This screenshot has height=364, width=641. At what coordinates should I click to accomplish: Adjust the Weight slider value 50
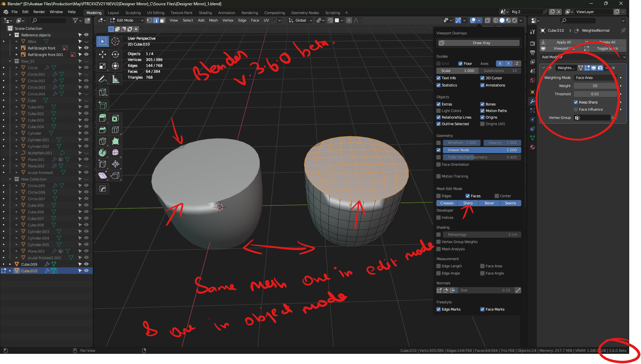pyautogui.click(x=595, y=86)
